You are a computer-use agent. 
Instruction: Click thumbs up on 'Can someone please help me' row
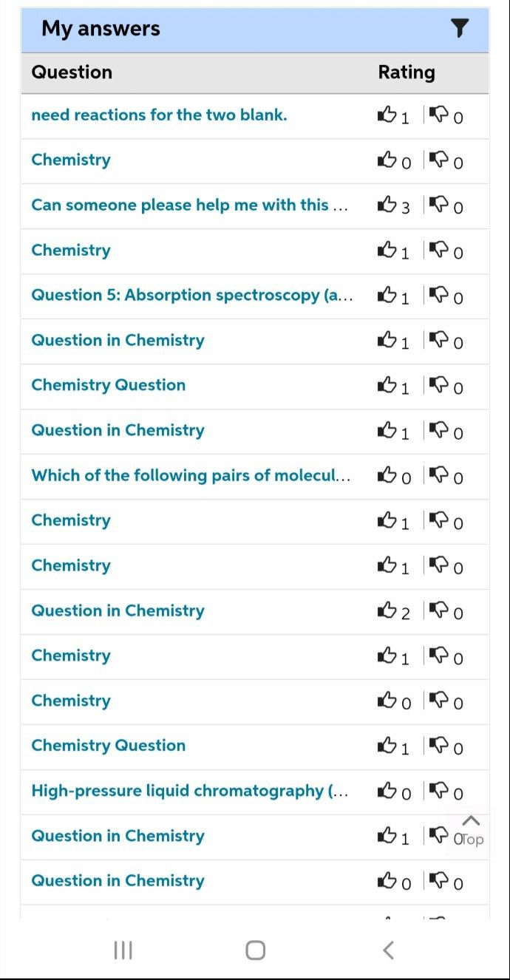click(387, 205)
